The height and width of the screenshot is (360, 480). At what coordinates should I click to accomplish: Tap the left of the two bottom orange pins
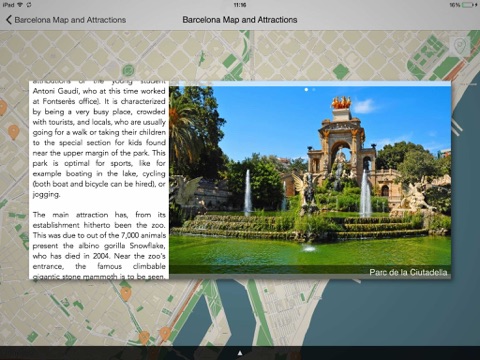coord(144,337)
